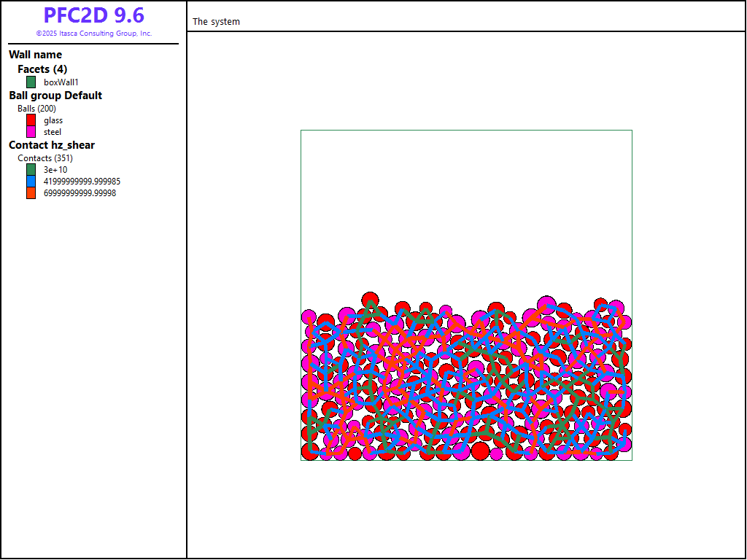The height and width of the screenshot is (560, 747).
Task: Click the 'steel' legend label
Action: [53, 132]
